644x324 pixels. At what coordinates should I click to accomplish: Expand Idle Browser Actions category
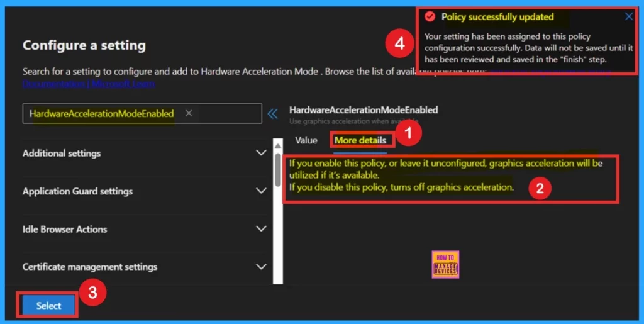click(x=261, y=229)
